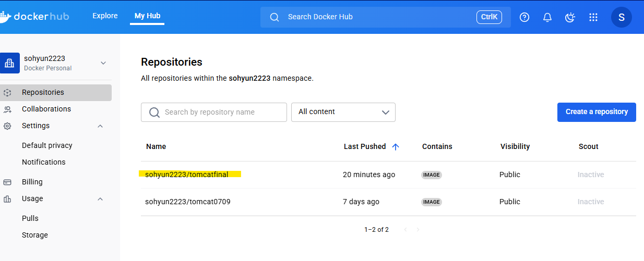This screenshot has width=644, height=261.
Task: Open sohyun2223/tomcat0709 repository
Action: (x=188, y=202)
